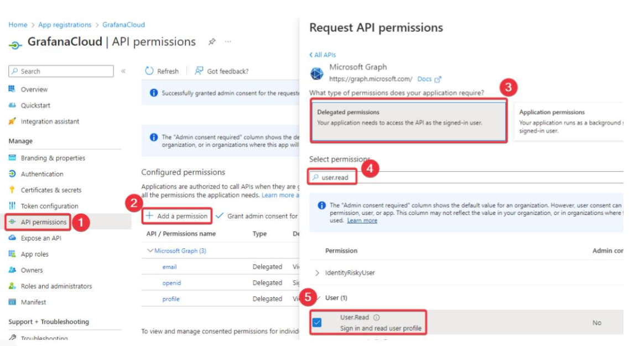The height and width of the screenshot is (346, 644).
Task: Go back via All APIs chevron link
Action: (323, 55)
